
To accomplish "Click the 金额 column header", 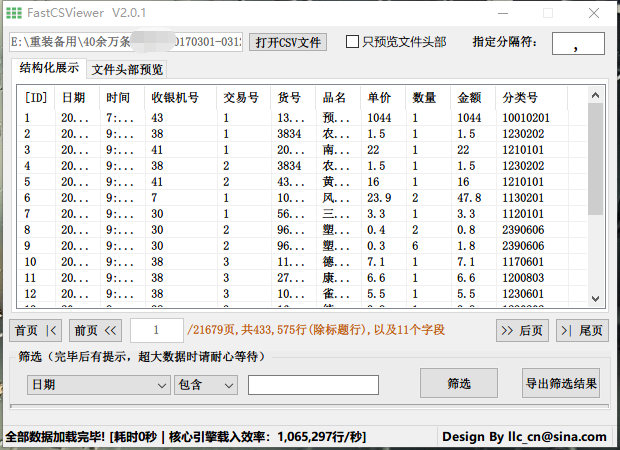I will (x=470, y=98).
